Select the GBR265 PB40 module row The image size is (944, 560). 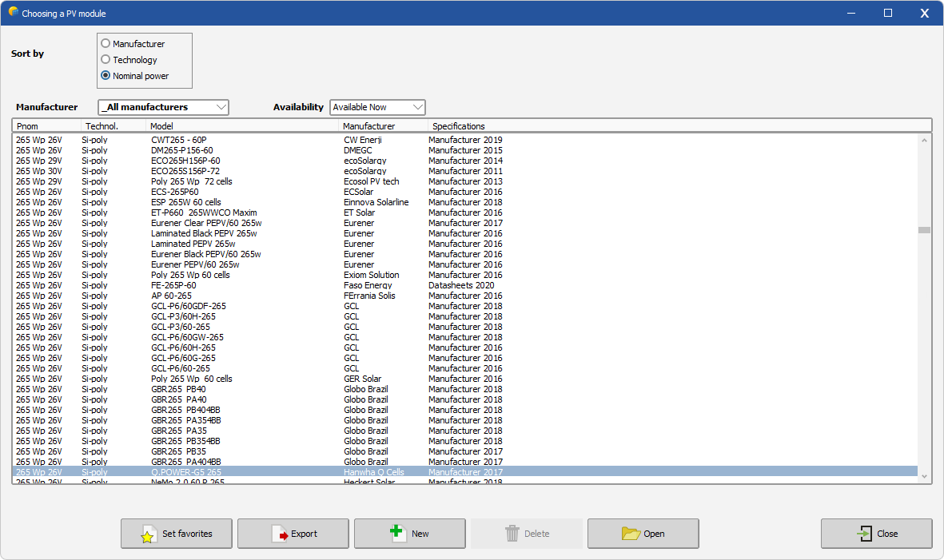pyautogui.click(x=464, y=389)
